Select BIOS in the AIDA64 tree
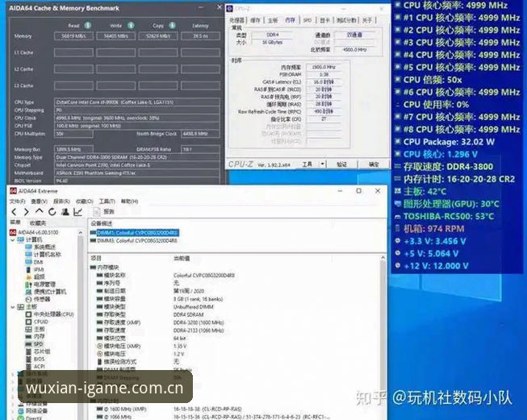Screen dimensions: 527x420 click(36, 359)
